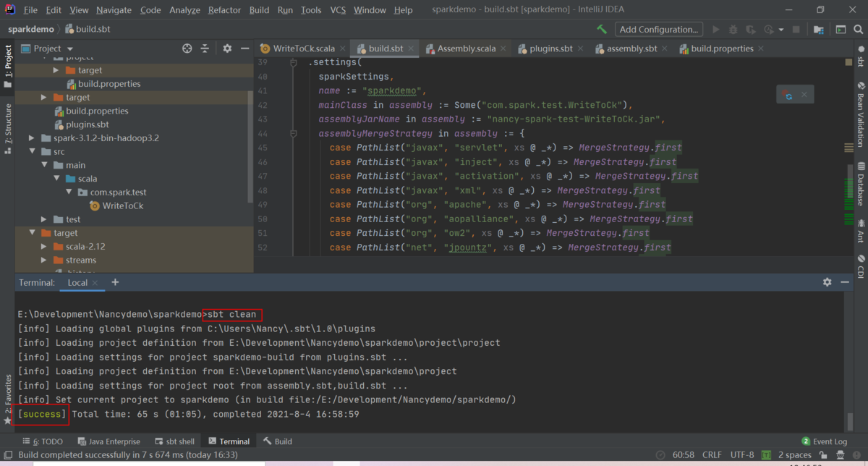Click the Run Anything terminal icon
Screen dimensions: 868x466
click(840, 30)
